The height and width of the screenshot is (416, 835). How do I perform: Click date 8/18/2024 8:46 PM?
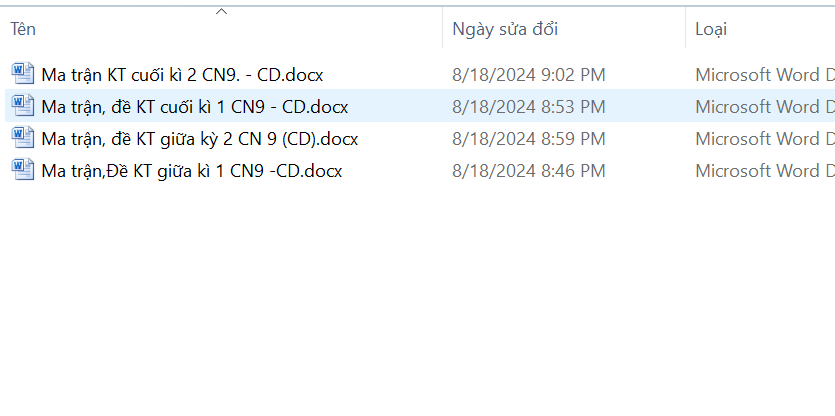point(529,171)
